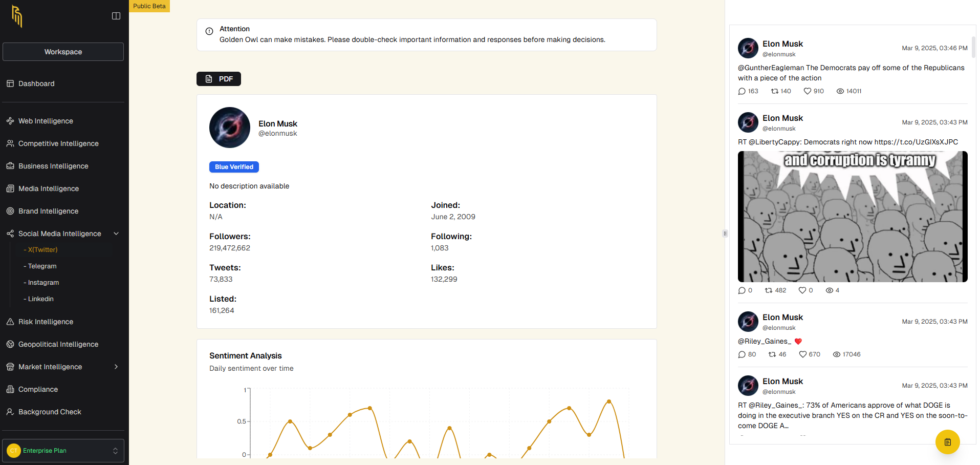The image size is (980, 465).
Task: Click the Public Beta badge
Action: pyautogui.click(x=149, y=6)
